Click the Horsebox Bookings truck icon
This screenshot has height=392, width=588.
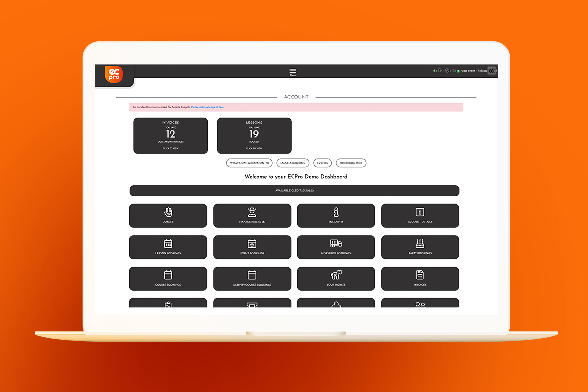click(336, 243)
